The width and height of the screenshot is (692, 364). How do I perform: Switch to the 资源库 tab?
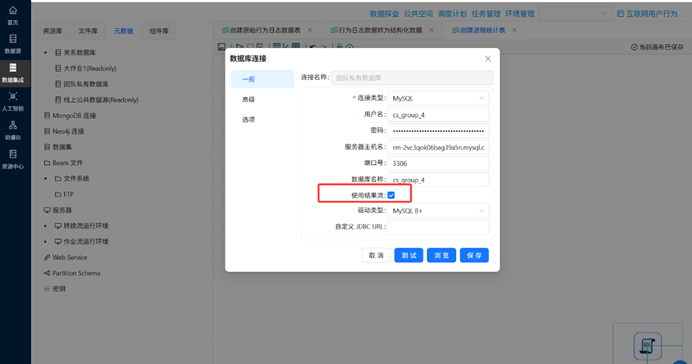(x=53, y=31)
